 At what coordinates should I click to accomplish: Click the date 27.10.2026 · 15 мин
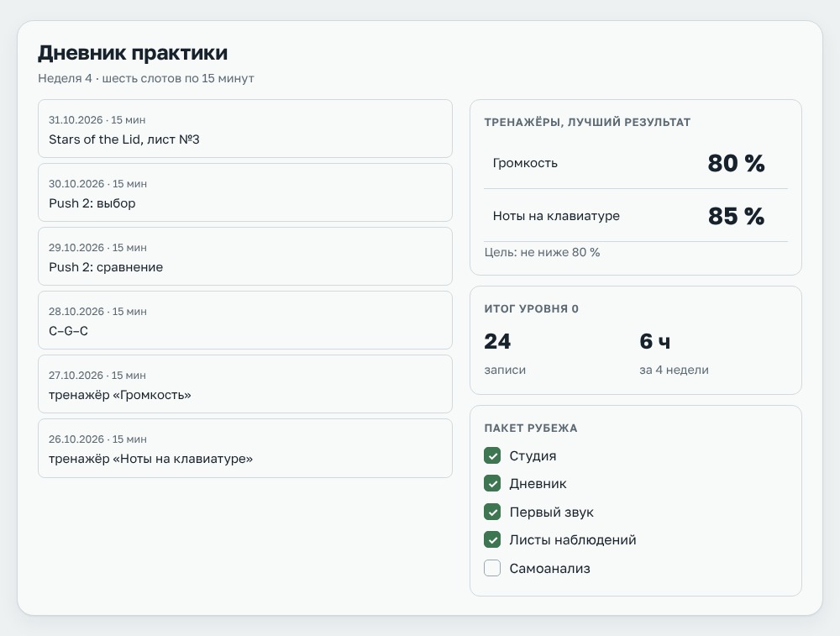click(97, 375)
